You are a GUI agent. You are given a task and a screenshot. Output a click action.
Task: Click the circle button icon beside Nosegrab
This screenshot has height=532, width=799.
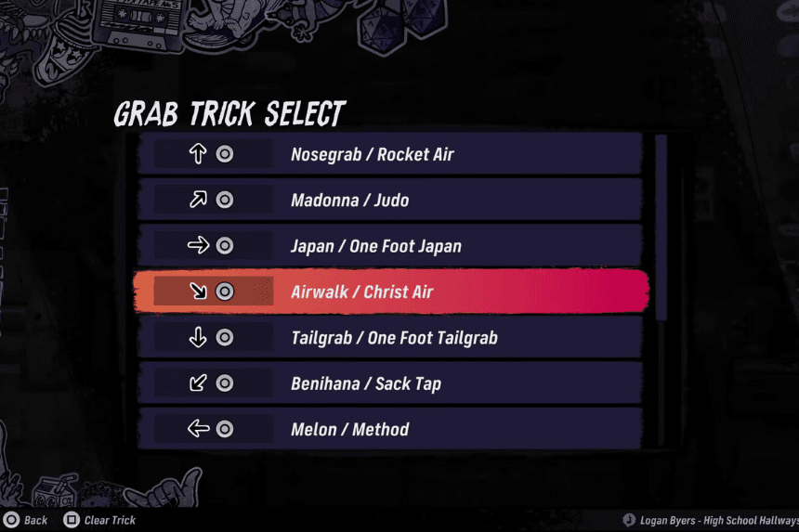(225, 154)
